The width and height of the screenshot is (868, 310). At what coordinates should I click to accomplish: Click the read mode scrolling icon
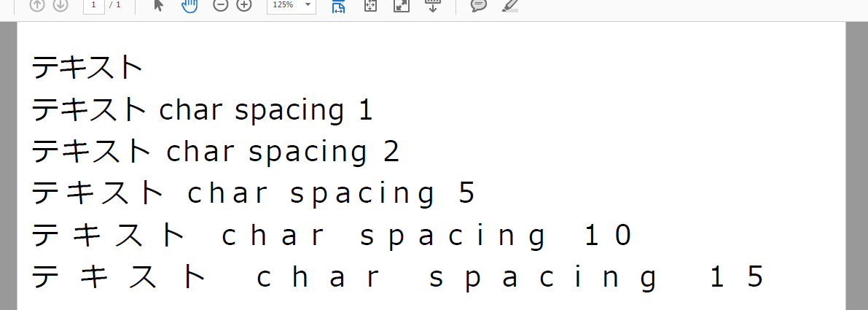[433, 6]
